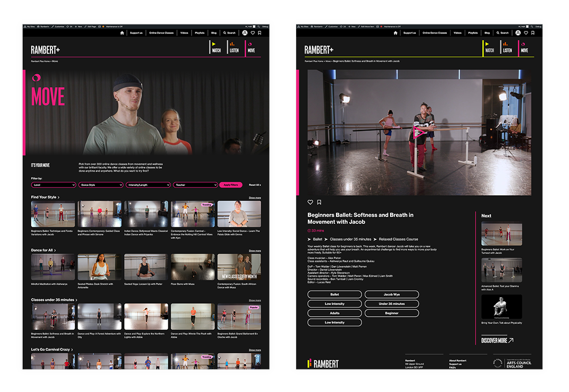The width and height of the screenshot is (569, 392).
Task: Go to home icon on Beginners Ballet class page
Action: [395, 33]
